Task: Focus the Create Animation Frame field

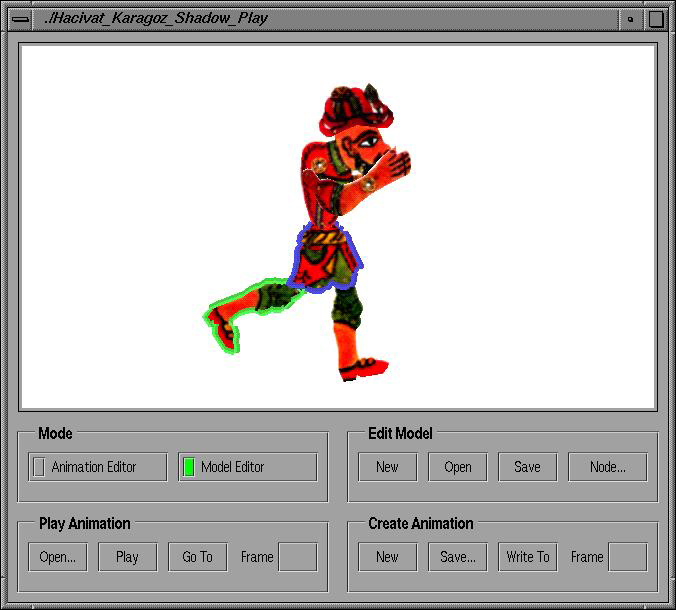Action: pos(627,557)
